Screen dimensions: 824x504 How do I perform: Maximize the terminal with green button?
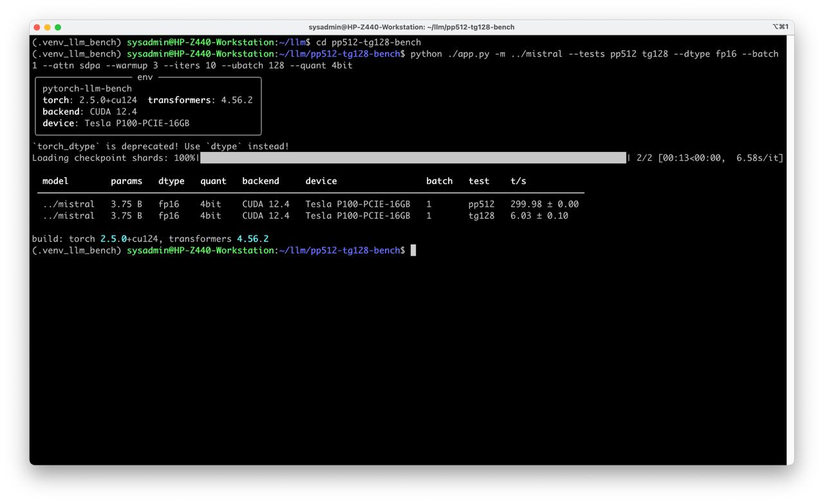(58, 27)
